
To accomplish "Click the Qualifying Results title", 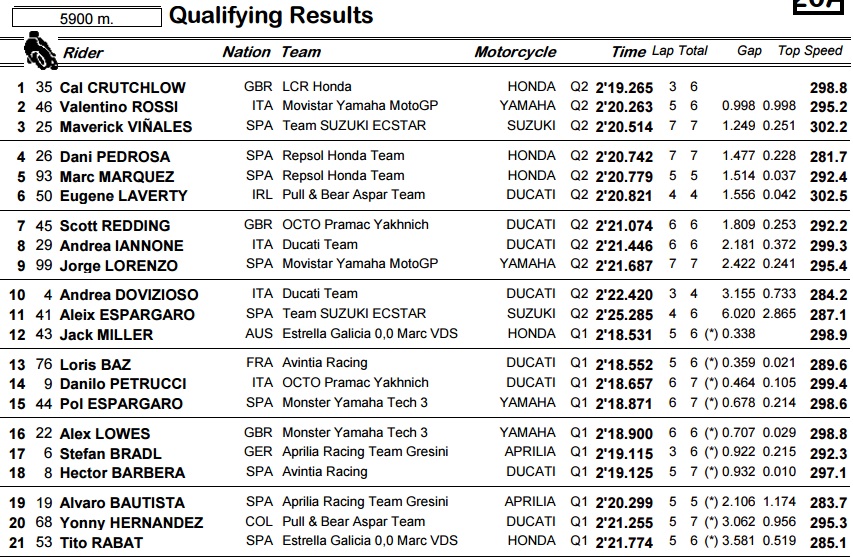I will click(x=271, y=15).
